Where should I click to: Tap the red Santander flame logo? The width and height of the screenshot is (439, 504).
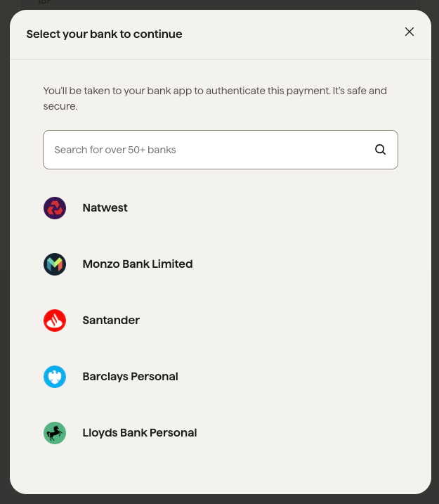55,321
